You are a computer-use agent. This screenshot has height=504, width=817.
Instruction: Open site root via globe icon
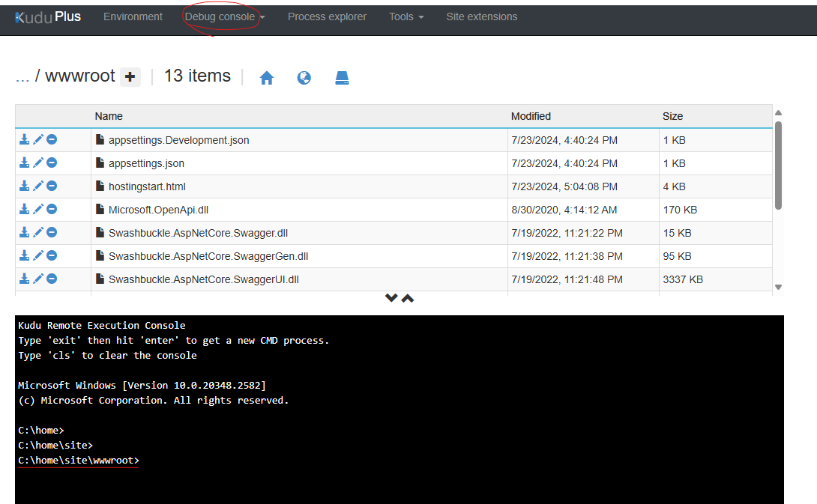(x=304, y=78)
